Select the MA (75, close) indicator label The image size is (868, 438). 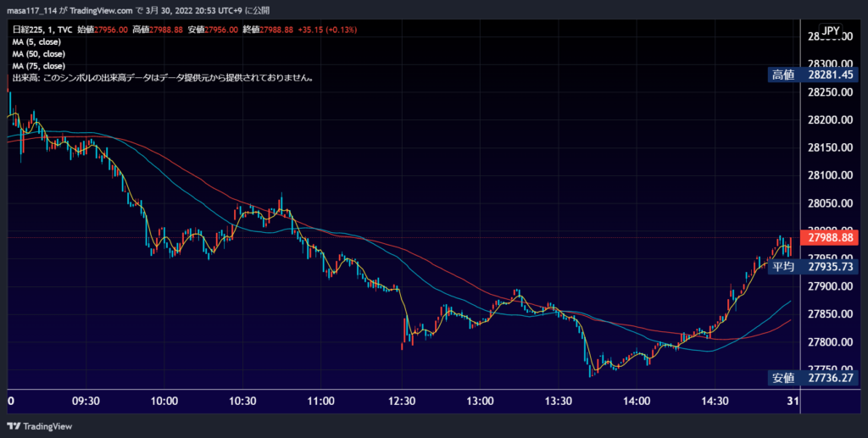(39, 66)
